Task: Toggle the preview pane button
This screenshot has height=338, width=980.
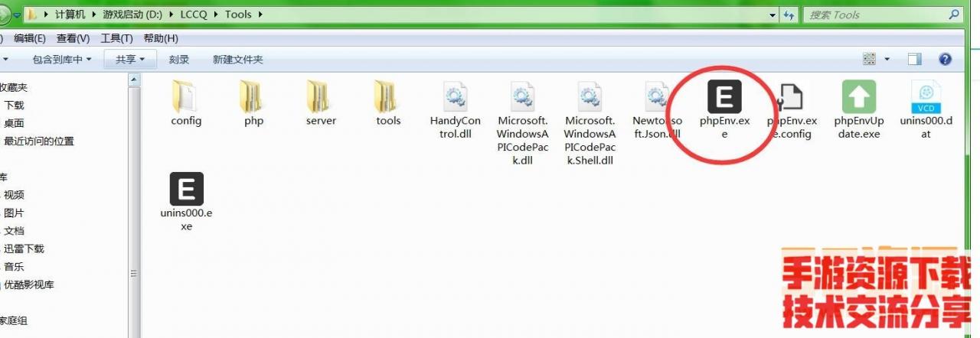Action: [x=914, y=59]
